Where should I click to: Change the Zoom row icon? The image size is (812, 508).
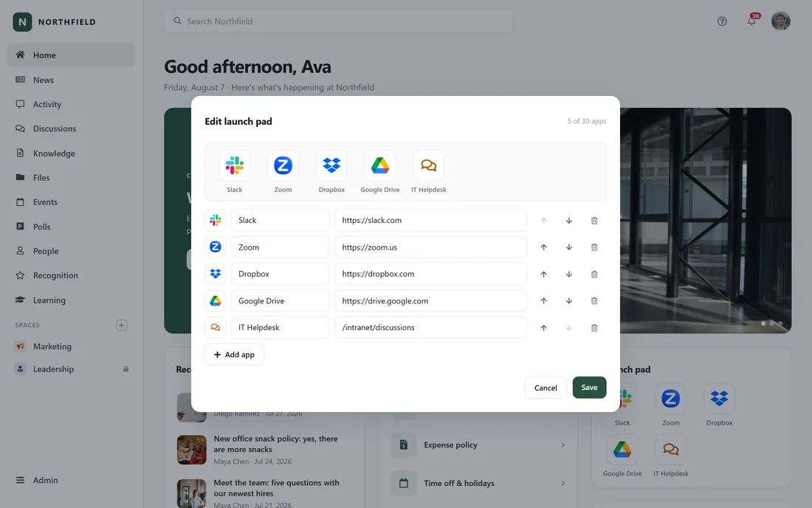click(x=216, y=247)
